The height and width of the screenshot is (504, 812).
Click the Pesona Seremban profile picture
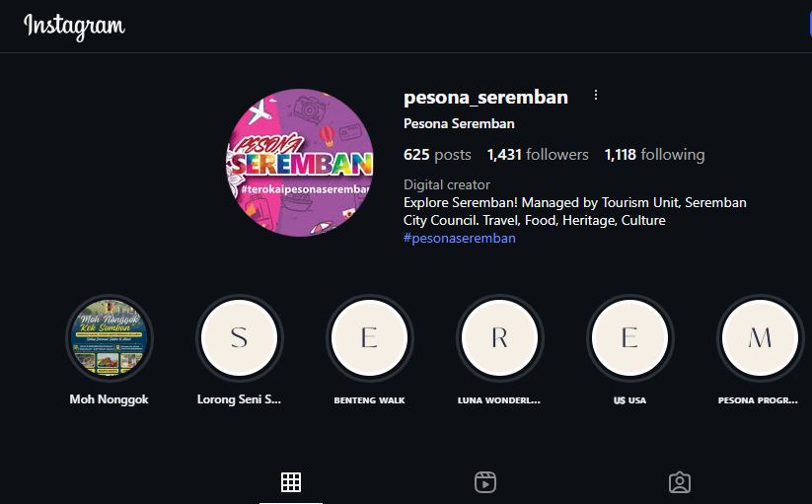(x=300, y=163)
